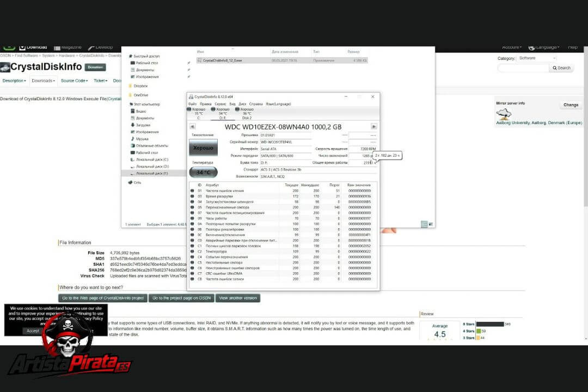The width and height of the screenshot is (588, 392).
Task: Expand the Ticket dropdown on the webpage
Action: tap(101, 81)
